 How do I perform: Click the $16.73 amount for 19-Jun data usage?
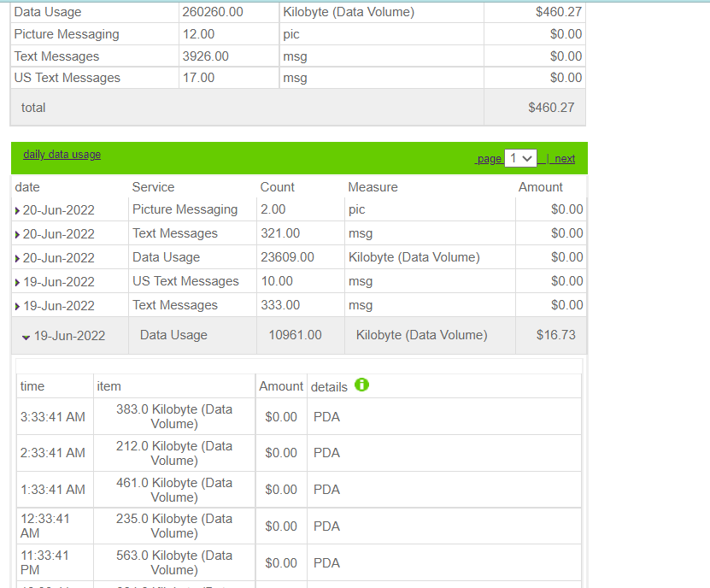point(555,335)
